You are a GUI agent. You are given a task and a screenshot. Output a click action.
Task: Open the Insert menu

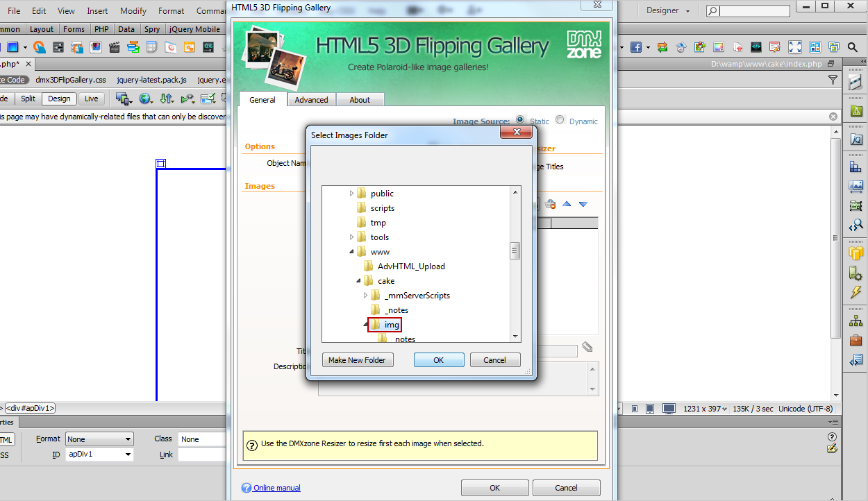pyautogui.click(x=97, y=10)
